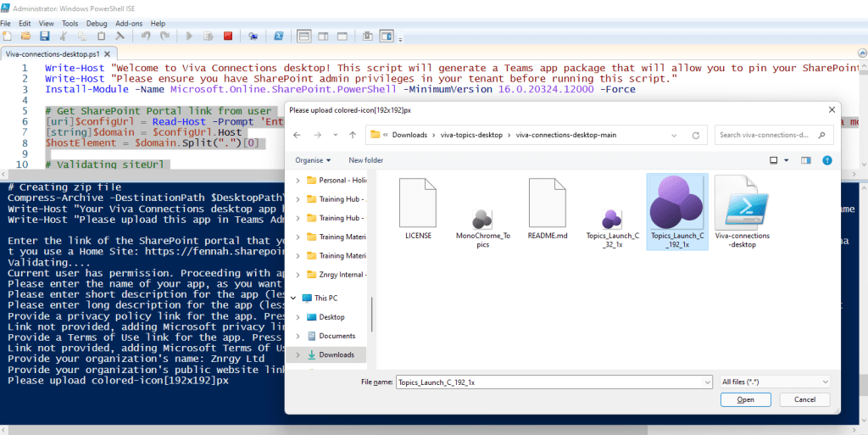This screenshot has width=868, height=435.
Task: Open the All files type dropdown
Action: pyautogui.click(x=773, y=382)
